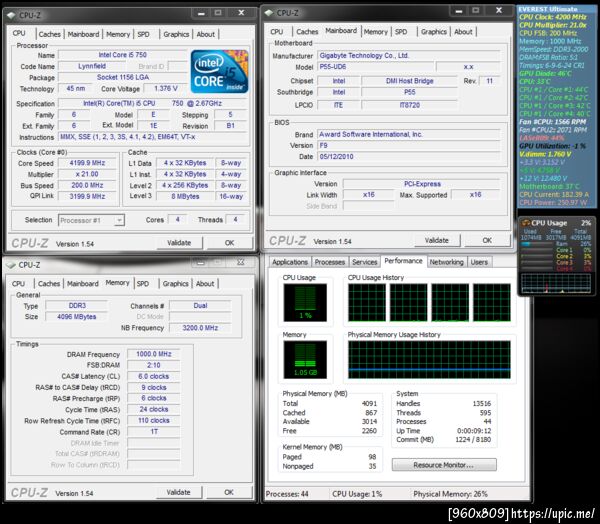The image size is (600, 524).
Task: Click the Memory usage meter showing 1.05 GB
Action: pyautogui.click(x=305, y=359)
